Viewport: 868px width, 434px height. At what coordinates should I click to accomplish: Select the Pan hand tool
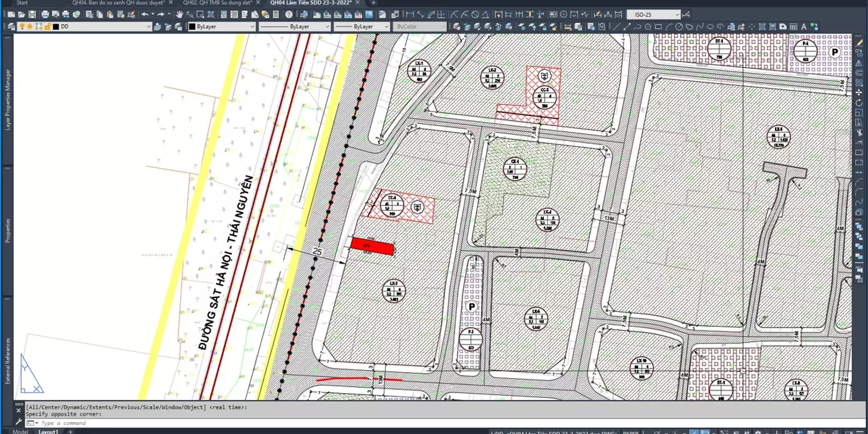(179, 14)
